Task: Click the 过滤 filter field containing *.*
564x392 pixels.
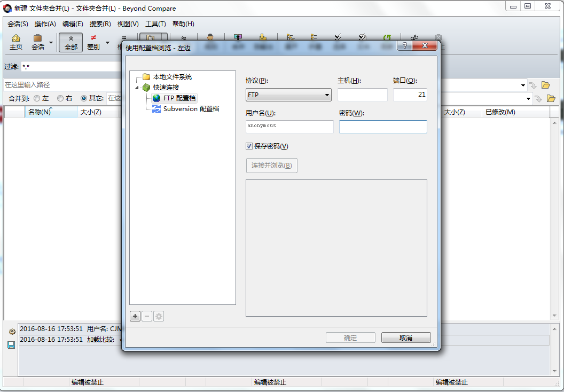Action: click(71, 67)
